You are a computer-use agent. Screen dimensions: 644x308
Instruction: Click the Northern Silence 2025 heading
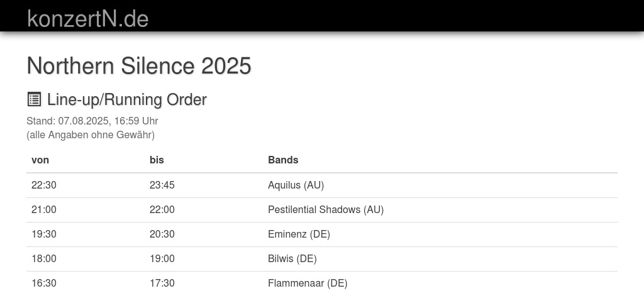(139, 65)
